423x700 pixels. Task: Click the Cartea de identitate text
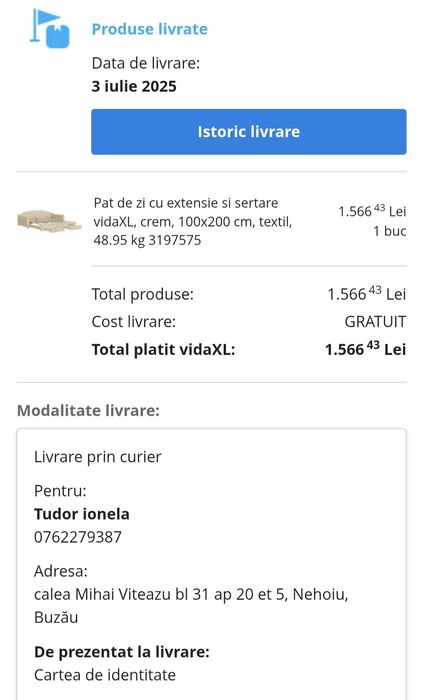click(x=105, y=675)
